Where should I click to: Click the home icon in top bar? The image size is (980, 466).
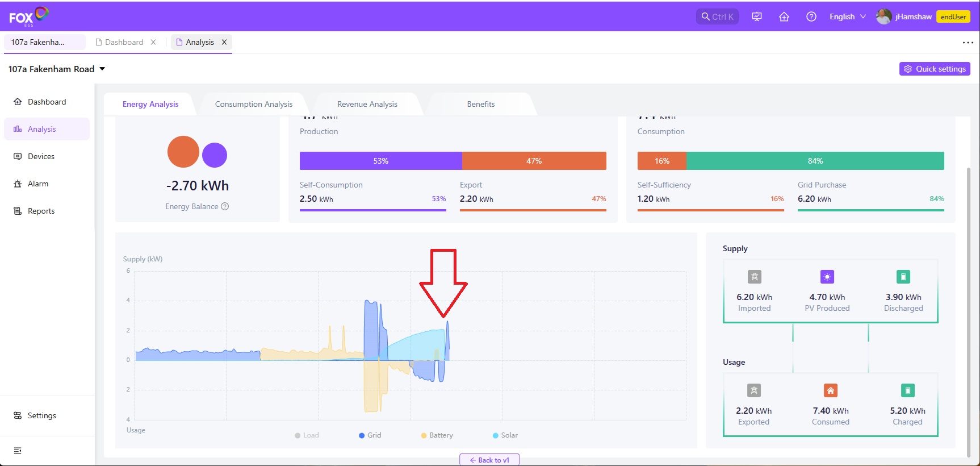point(784,17)
